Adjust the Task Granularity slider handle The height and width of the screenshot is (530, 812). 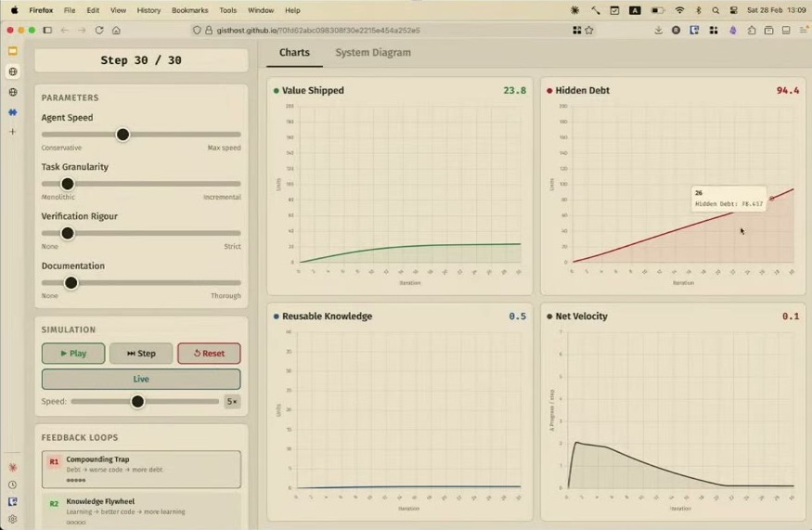point(68,184)
